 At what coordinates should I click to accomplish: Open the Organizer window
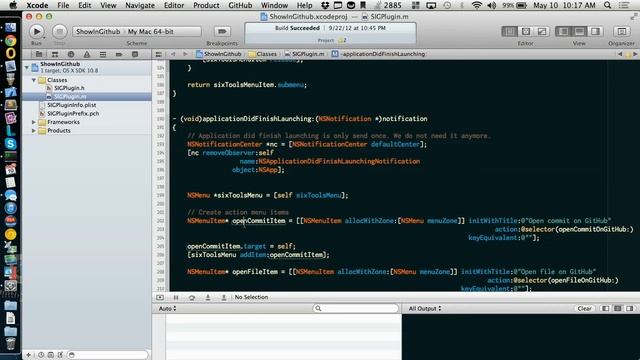click(x=622, y=31)
